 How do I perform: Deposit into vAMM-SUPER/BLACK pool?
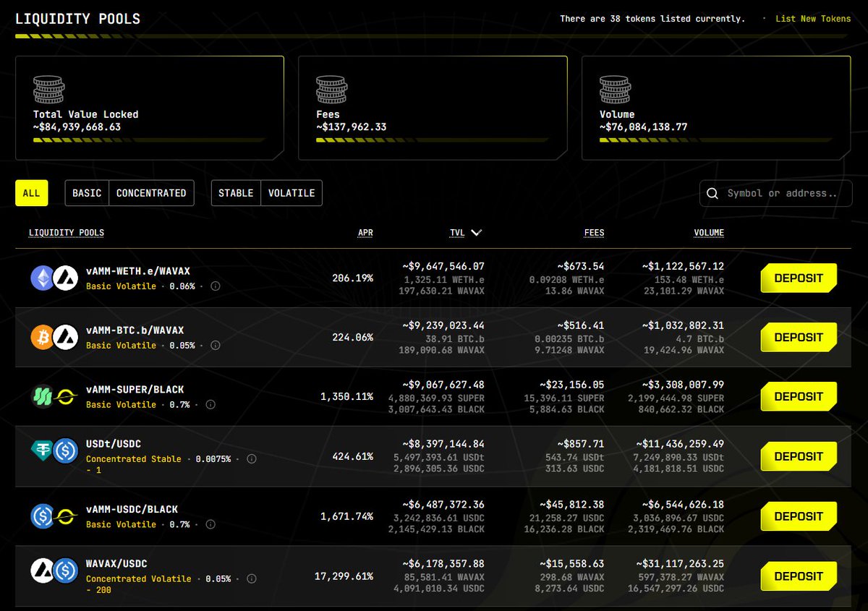click(799, 396)
